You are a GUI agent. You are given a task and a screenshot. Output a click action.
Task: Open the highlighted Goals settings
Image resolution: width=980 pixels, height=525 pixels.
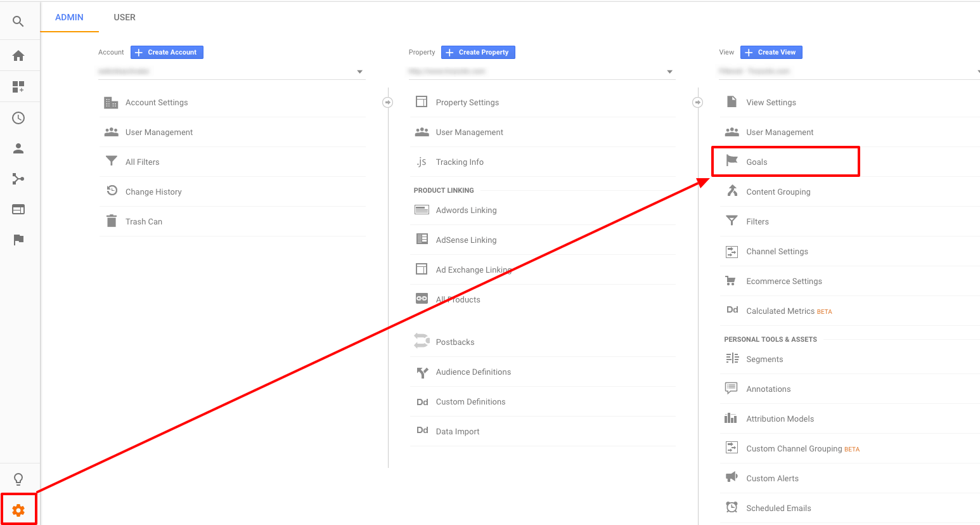(x=757, y=162)
